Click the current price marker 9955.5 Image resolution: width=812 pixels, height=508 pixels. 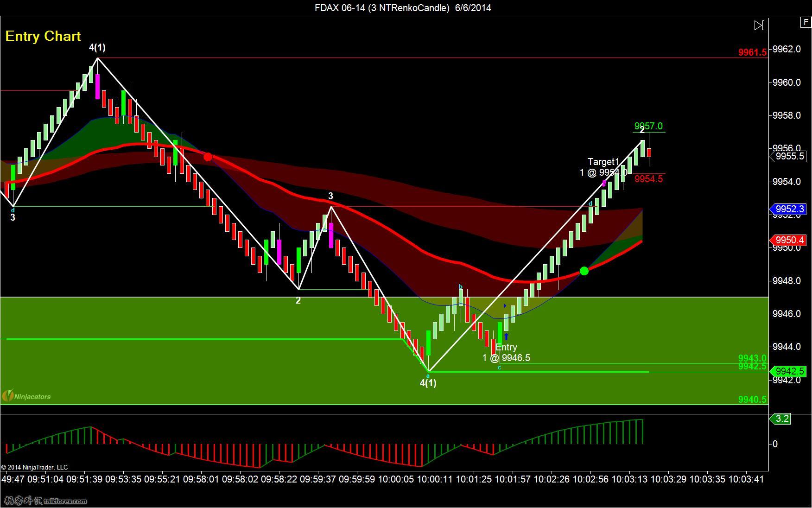pos(788,156)
